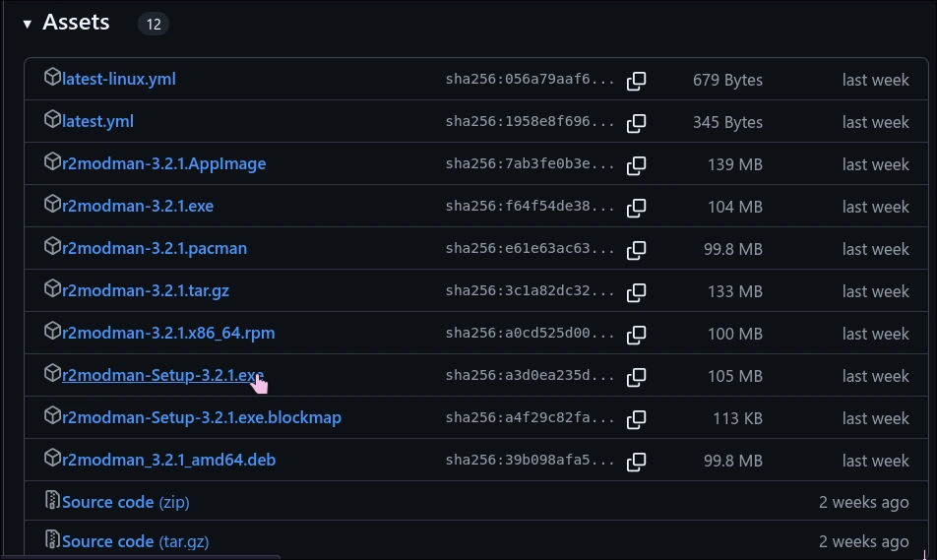Click the package icon beside r2modman-3.2.1.pacman

52,246
